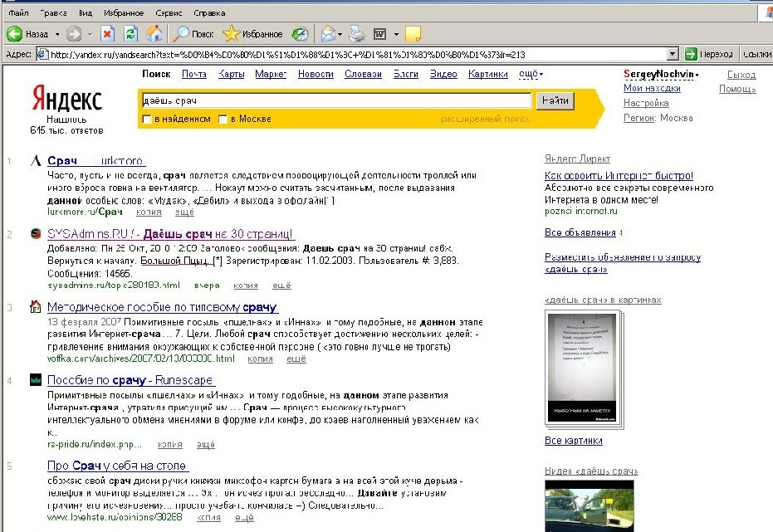
Task: Open the Маркет link
Action: click(x=271, y=74)
